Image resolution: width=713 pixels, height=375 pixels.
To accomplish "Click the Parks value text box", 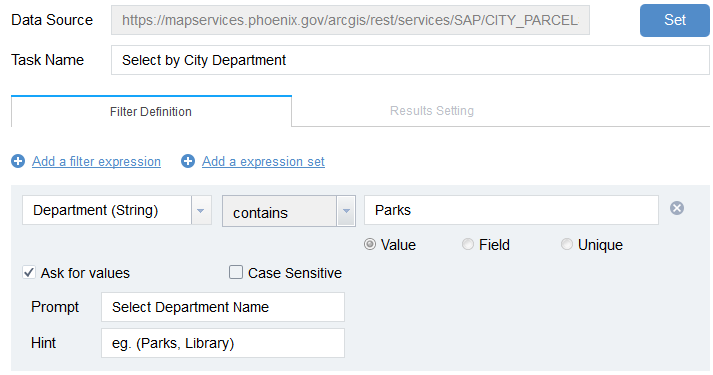I will pos(511,210).
